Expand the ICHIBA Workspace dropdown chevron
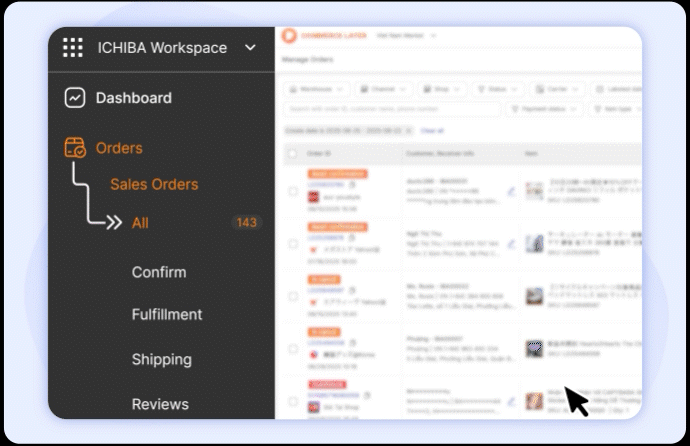Screen dimensions: 690x446 pos(250,48)
